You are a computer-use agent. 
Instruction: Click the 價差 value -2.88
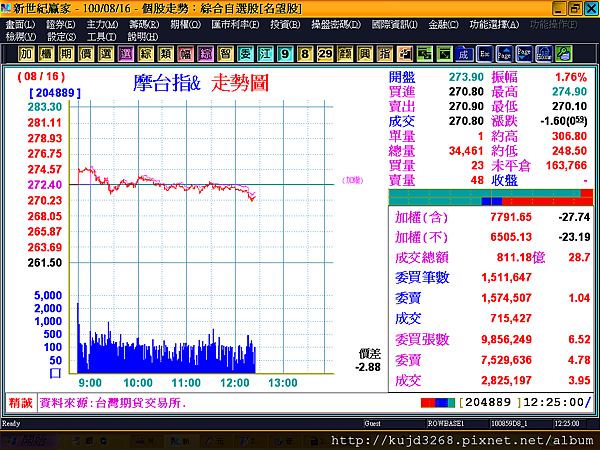click(x=368, y=367)
